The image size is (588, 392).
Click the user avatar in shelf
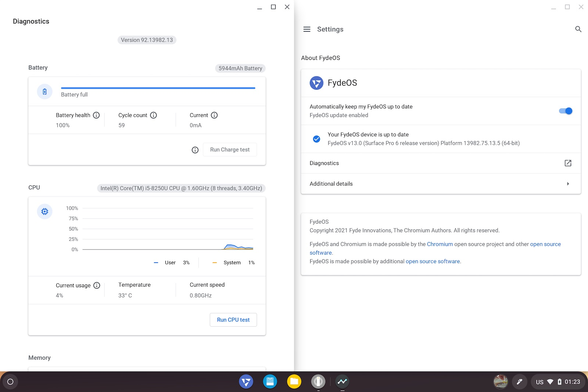pyautogui.click(x=501, y=382)
